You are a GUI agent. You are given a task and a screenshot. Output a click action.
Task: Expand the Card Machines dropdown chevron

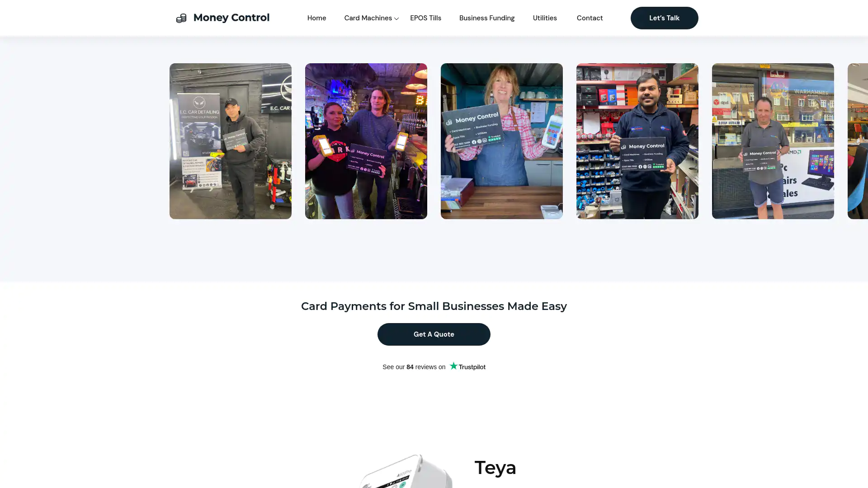pyautogui.click(x=396, y=19)
